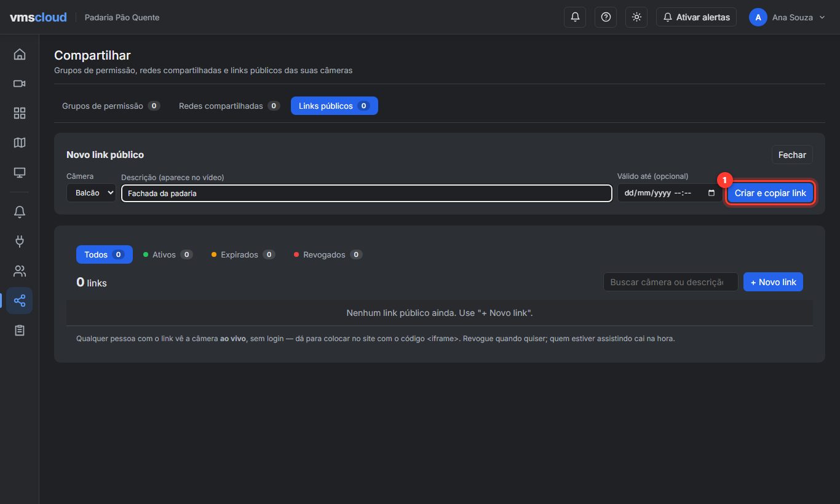Click the + Novo link button
The image size is (840, 504).
coord(773,282)
